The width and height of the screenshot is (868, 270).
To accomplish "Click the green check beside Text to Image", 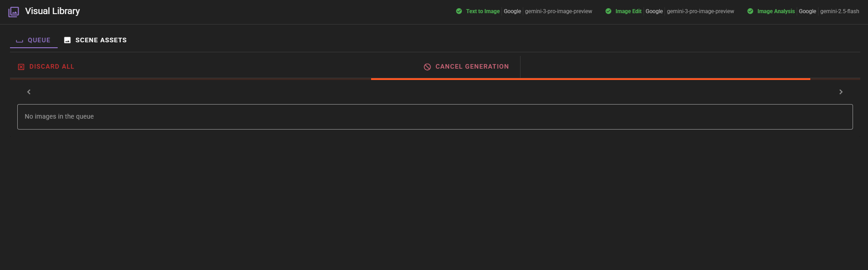I will 459,11.
